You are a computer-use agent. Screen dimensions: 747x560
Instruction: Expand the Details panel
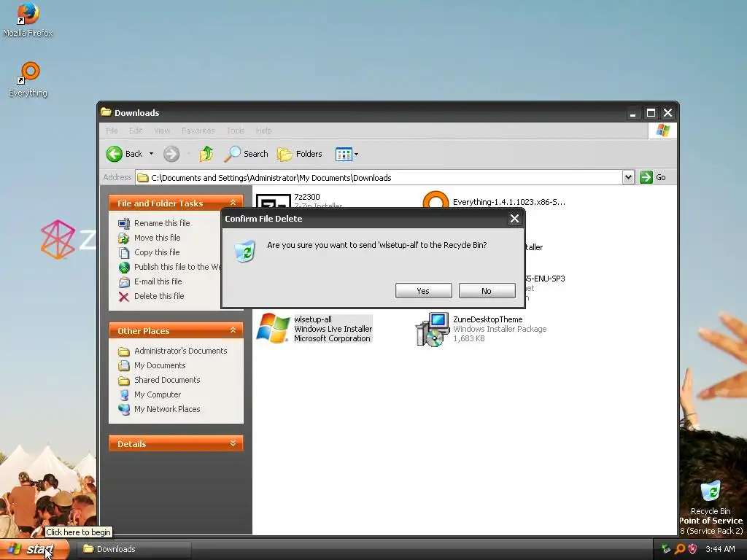pos(233,443)
